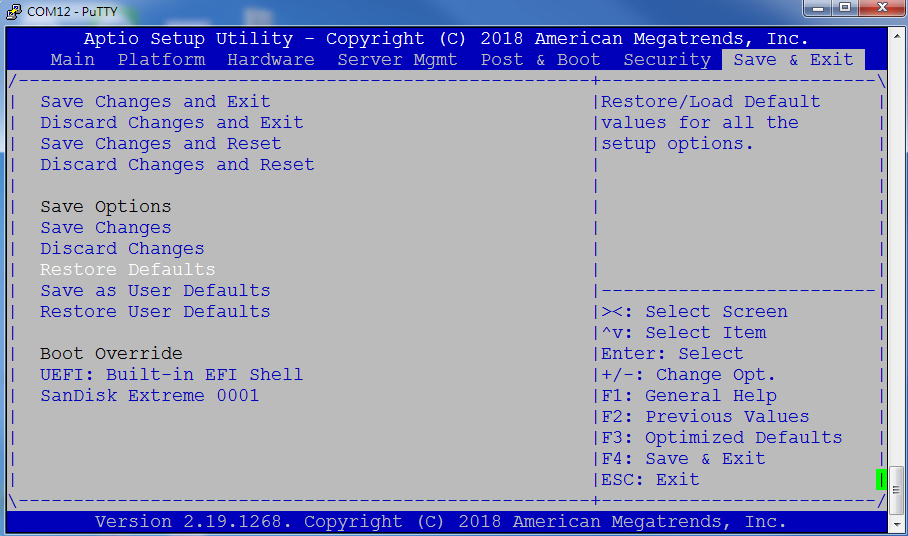The width and height of the screenshot is (908, 536).
Task: Open the Hardware tab
Action: pyautogui.click(x=270, y=60)
